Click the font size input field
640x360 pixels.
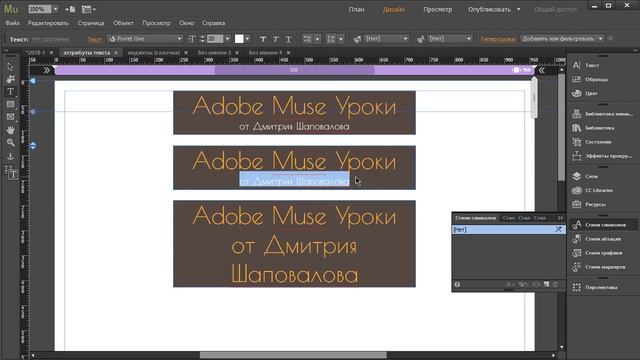click(x=215, y=39)
